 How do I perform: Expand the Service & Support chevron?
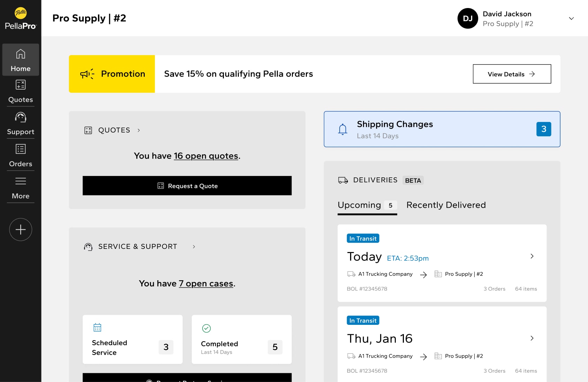click(x=194, y=247)
